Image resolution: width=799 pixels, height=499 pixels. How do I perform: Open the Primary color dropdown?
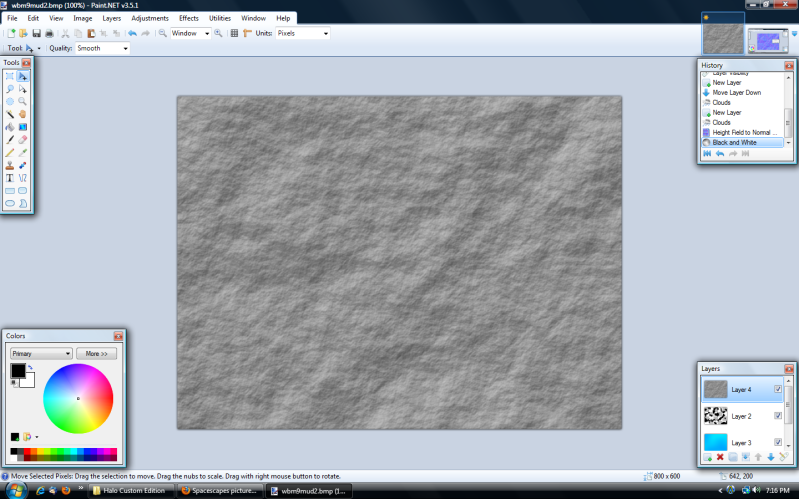coord(41,353)
